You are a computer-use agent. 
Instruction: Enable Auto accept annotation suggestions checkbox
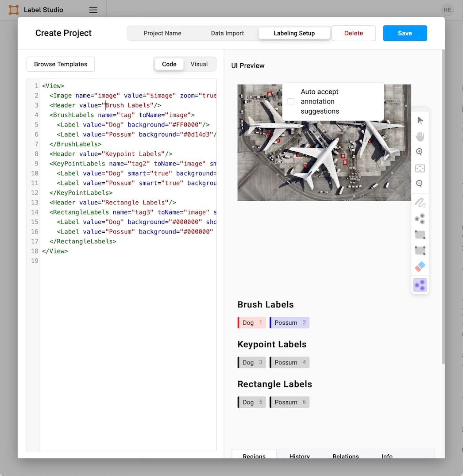pos(291,101)
